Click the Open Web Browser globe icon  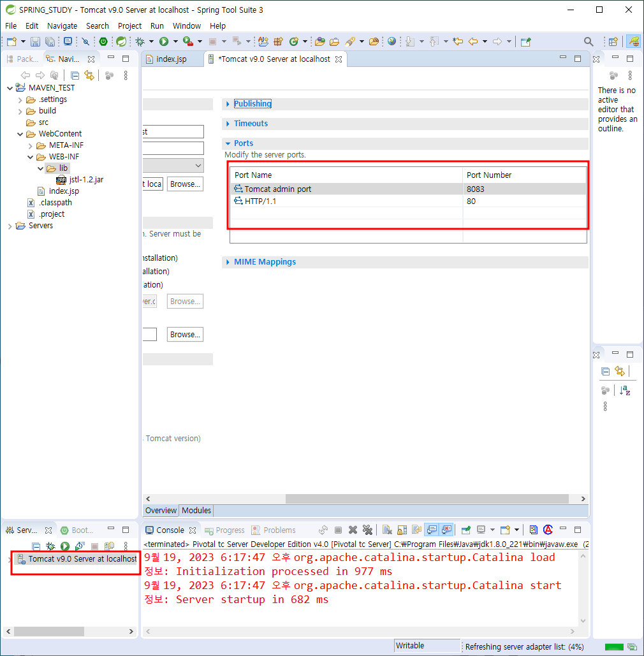click(392, 41)
